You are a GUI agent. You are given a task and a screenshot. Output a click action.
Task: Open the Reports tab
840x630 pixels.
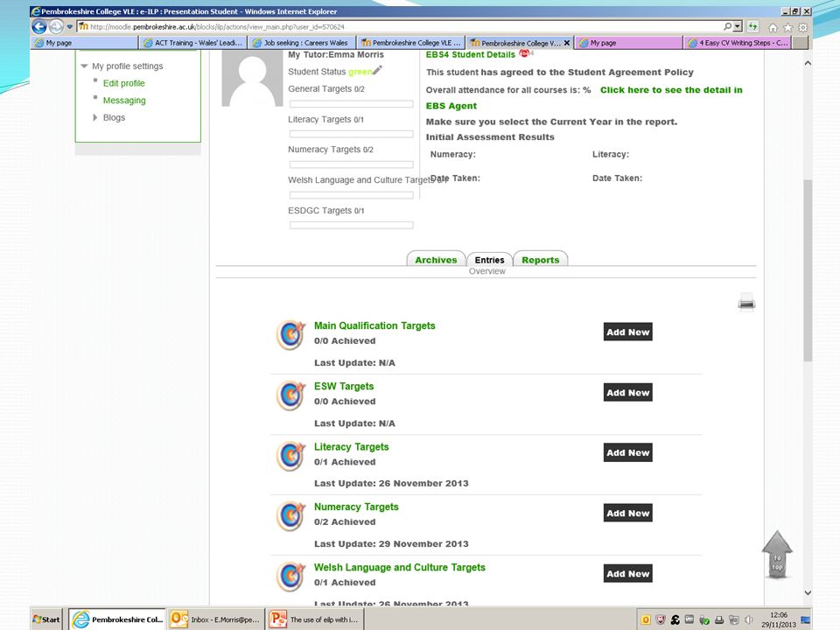click(540, 259)
